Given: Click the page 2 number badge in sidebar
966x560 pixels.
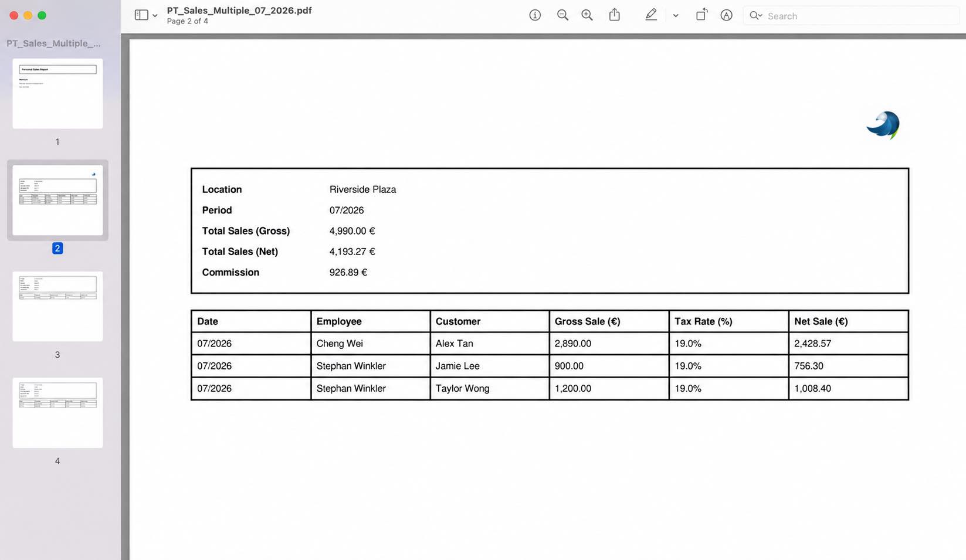Looking at the screenshot, I should point(57,248).
